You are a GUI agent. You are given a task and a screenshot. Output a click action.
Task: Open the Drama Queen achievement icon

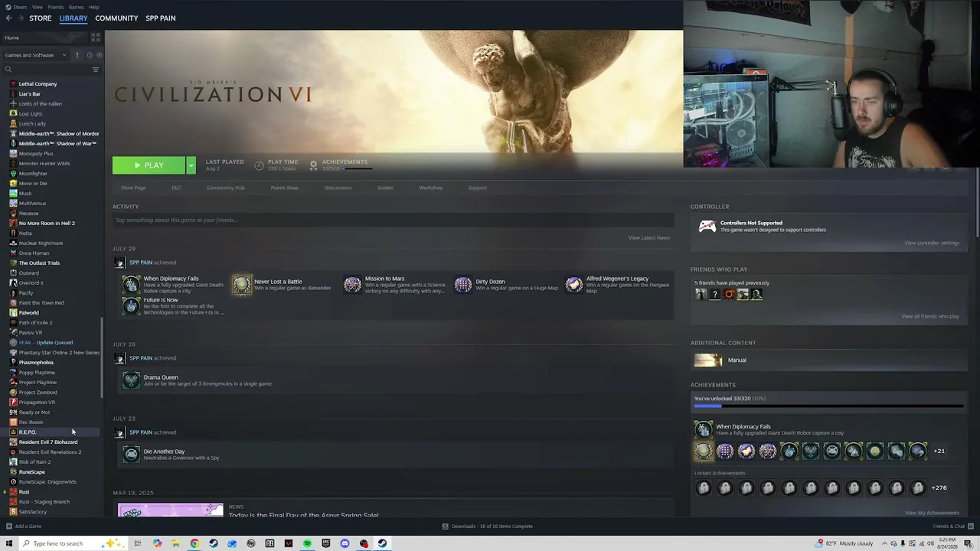[x=131, y=380]
